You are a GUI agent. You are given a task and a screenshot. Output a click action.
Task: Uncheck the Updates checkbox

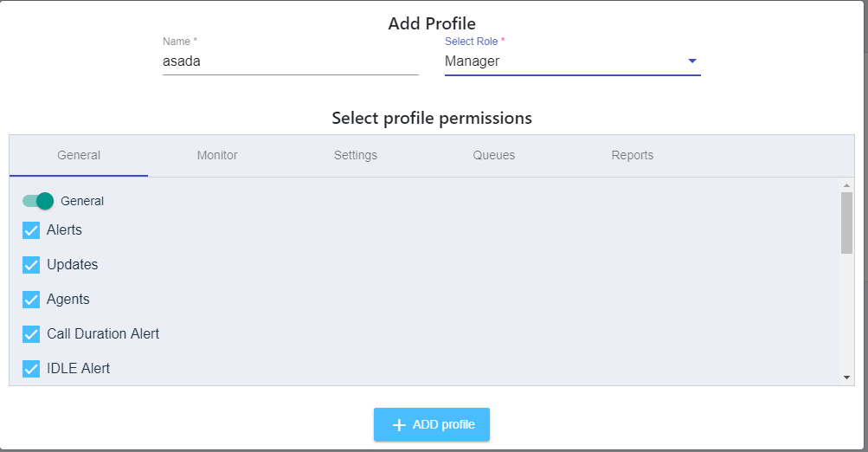tap(31, 265)
